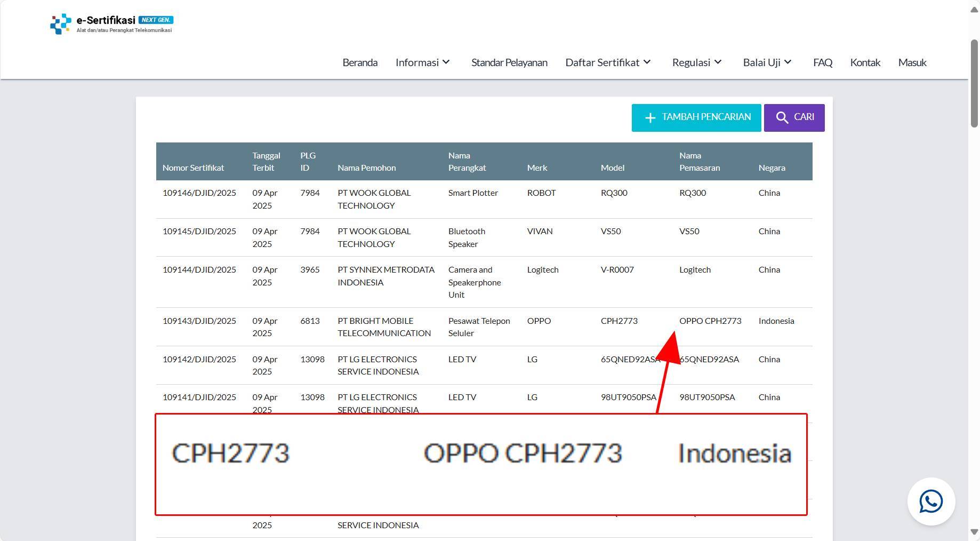This screenshot has height=541, width=980.
Task: Expand the Daftar Sertifikat dropdown
Action: (x=607, y=62)
